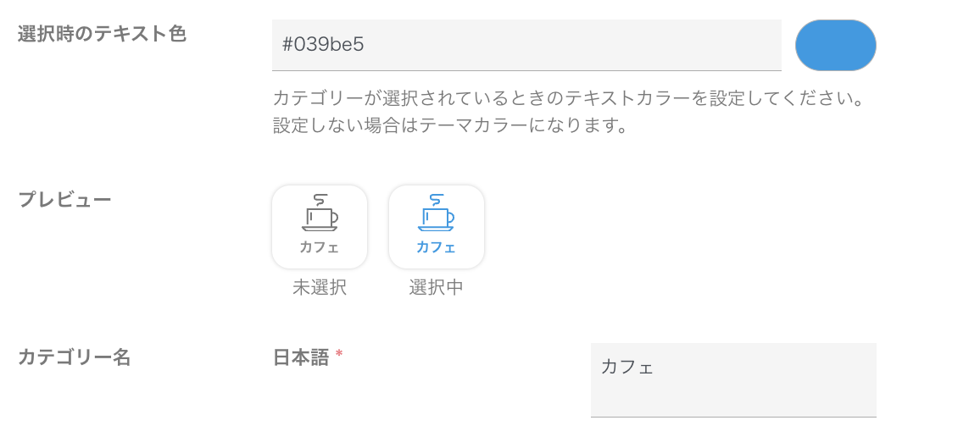Screen dimensions: 980x437
Task: Click the blue カフェ text in preview
Action: pyautogui.click(x=436, y=247)
